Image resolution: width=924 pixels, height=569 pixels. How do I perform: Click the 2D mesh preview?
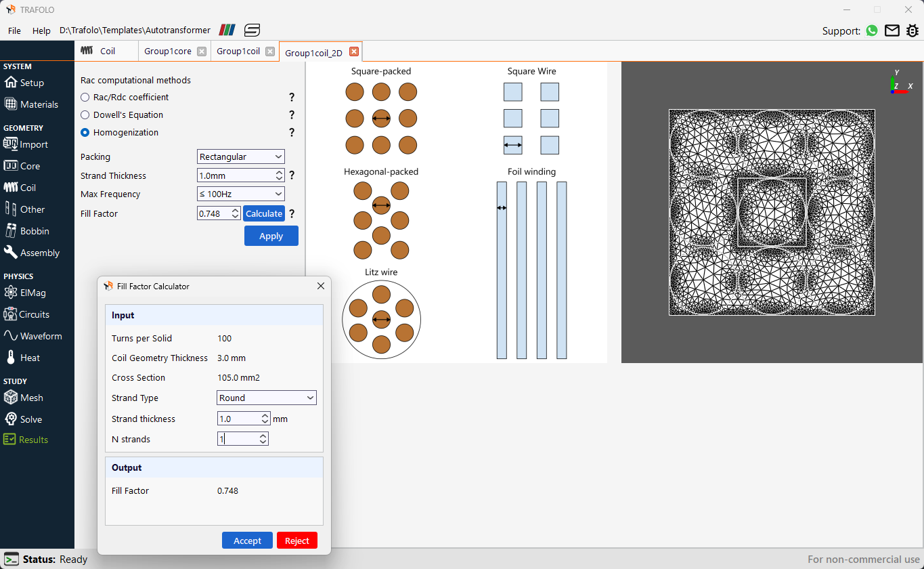[x=772, y=212]
